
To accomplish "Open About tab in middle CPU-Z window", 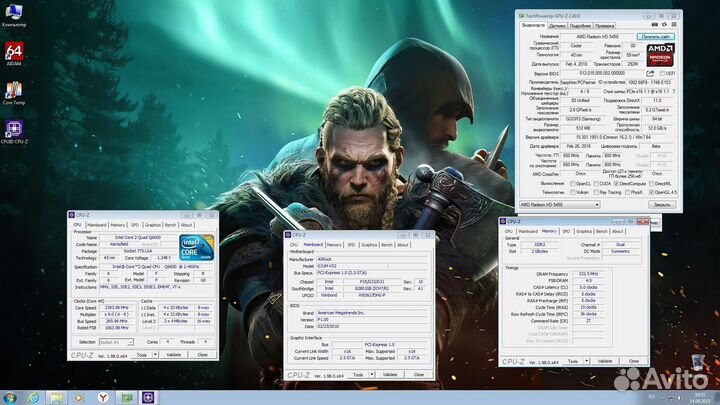I will tap(403, 245).
